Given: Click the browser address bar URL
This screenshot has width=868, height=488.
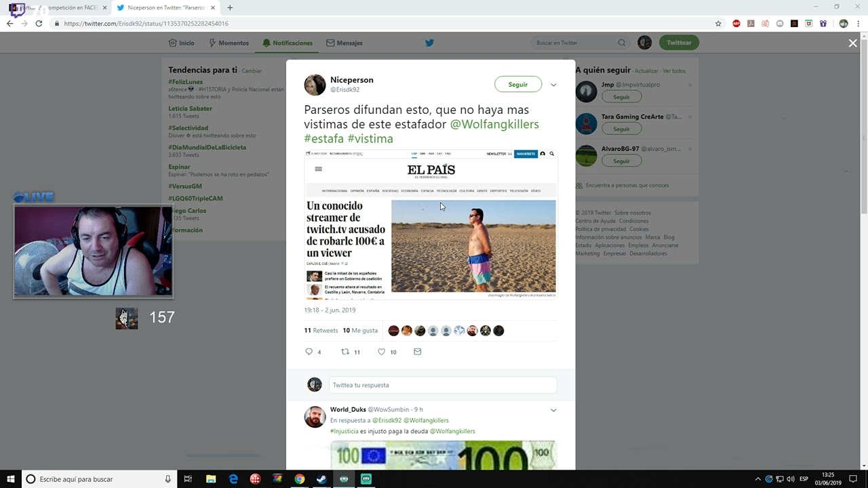Looking at the screenshot, I should tap(146, 23).
